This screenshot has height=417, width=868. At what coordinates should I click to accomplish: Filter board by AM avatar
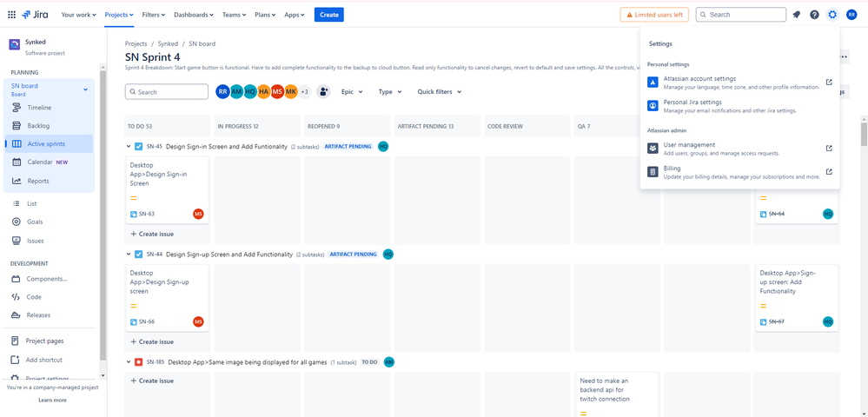click(236, 92)
